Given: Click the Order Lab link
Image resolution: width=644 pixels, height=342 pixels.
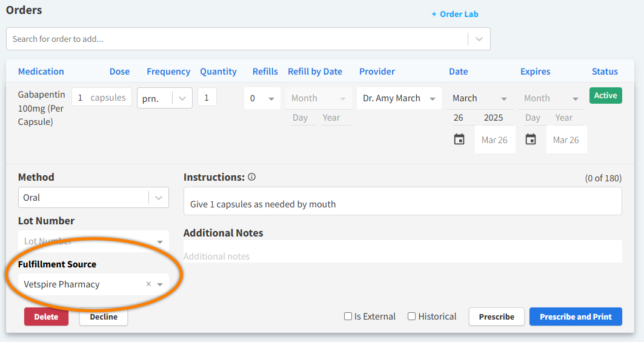Looking at the screenshot, I should (455, 14).
